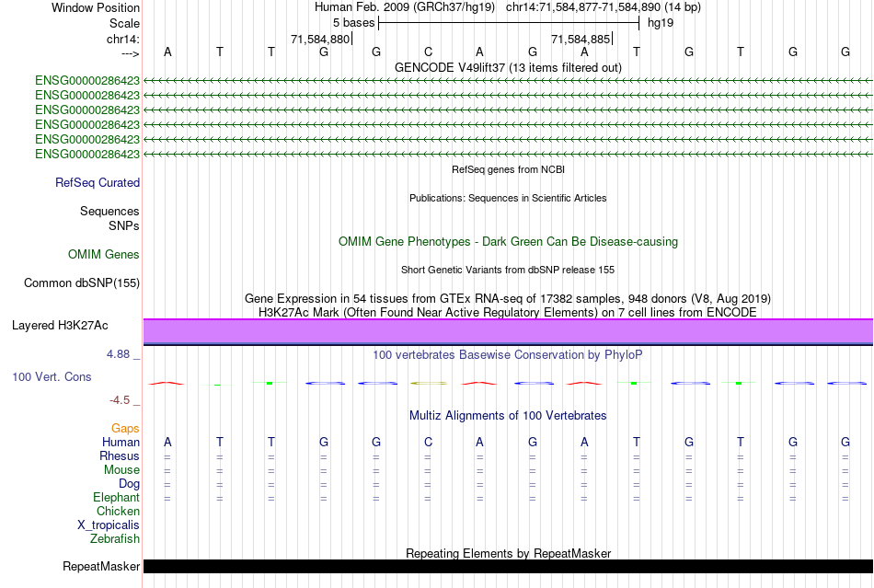This screenshot has height=588, width=874.
Task: Click the 71,584,880 coordinate marker
Action: click(x=320, y=39)
